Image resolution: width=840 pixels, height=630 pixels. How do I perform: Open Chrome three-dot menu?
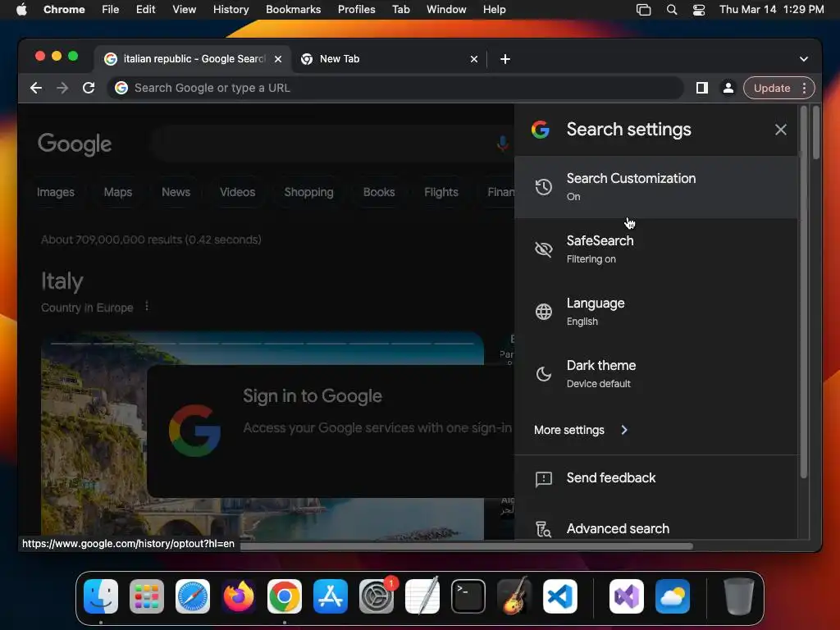tap(804, 88)
